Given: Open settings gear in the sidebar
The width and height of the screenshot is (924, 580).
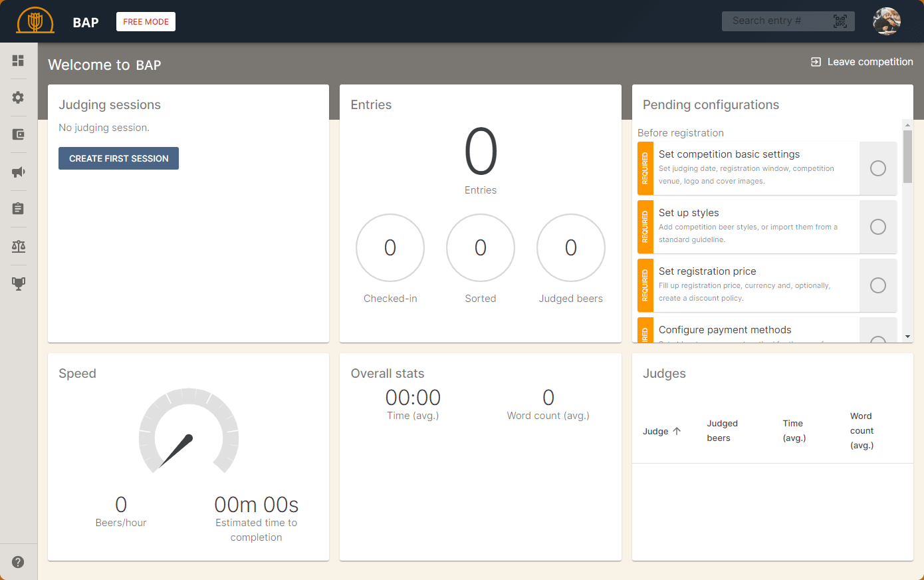Looking at the screenshot, I should pos(18,98).
